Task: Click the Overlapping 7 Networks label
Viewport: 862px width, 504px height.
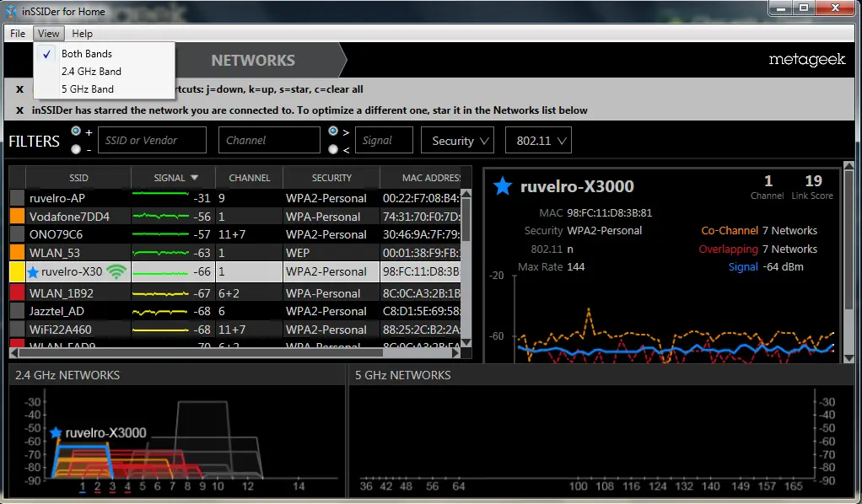Action: tap(758, 249)
